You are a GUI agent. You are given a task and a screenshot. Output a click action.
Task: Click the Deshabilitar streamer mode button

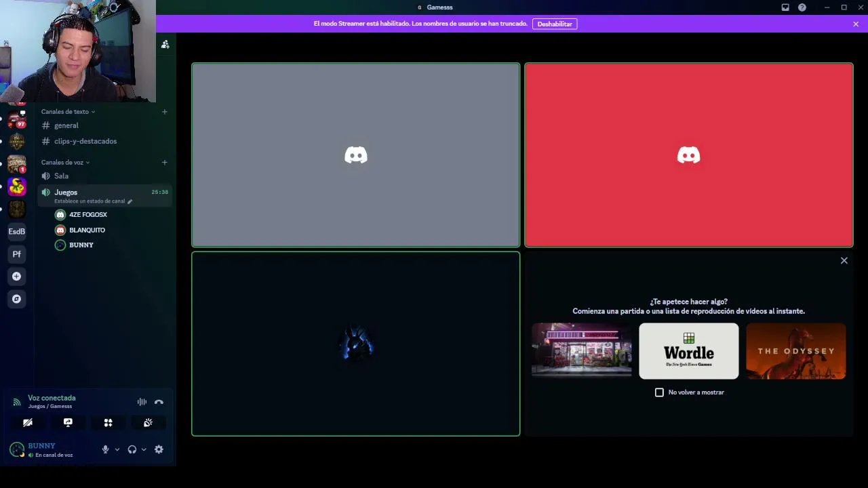[555, 24]
